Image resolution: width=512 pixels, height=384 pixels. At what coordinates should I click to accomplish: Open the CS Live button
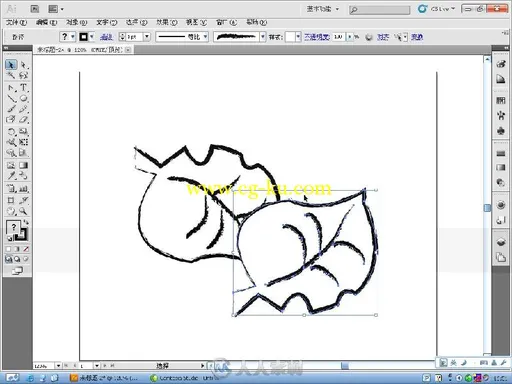437,9
